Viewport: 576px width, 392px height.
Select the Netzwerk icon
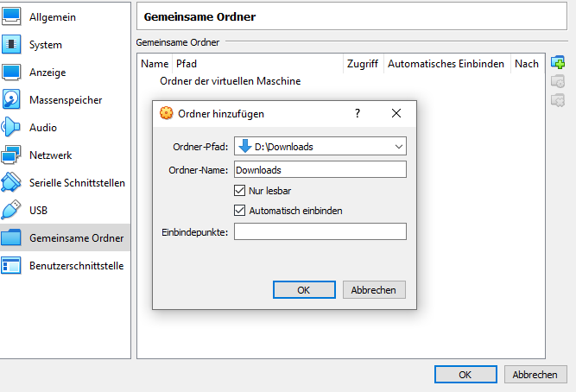[x=12, y=155]
